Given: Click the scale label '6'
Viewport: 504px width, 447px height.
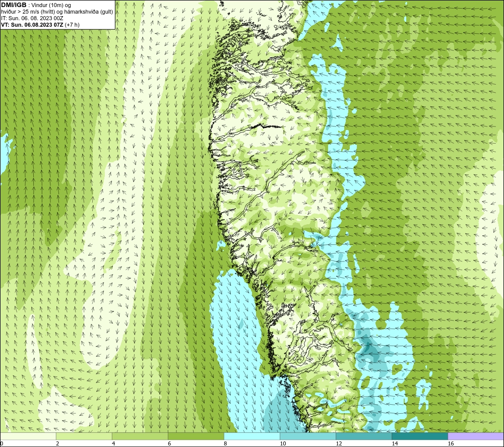Looking at the screenshot, I should coord(169,443).
